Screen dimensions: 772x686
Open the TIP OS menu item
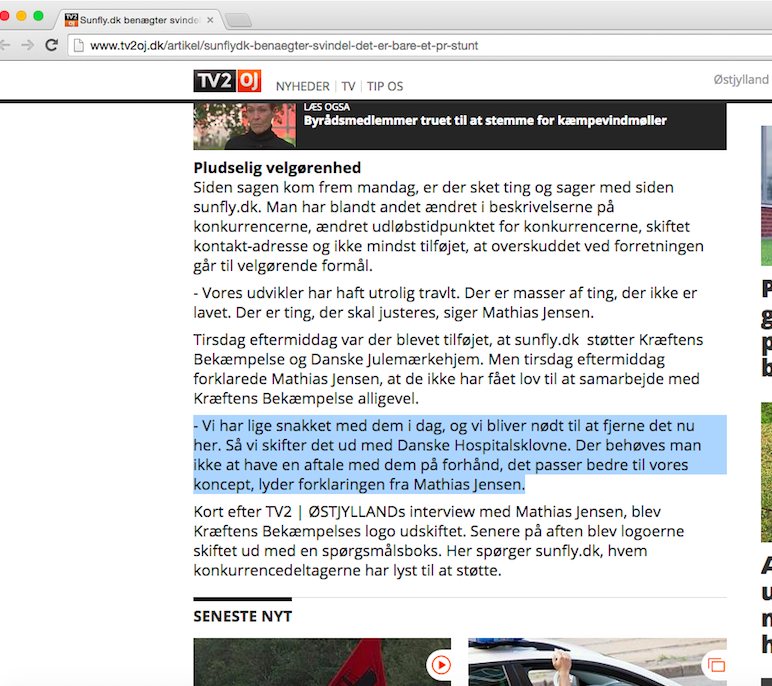click(x=385, y=86)
